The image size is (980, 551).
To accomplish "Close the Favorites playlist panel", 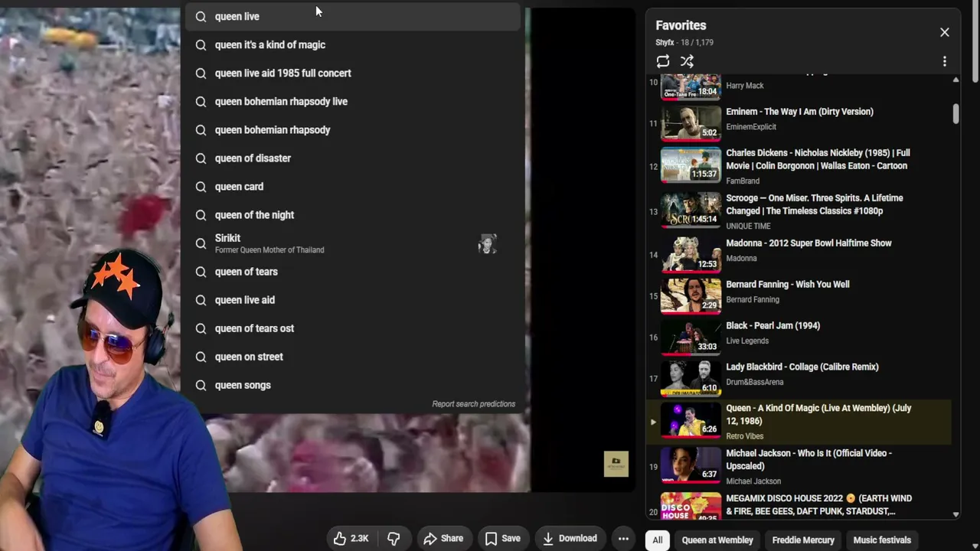I will point(944,32).
